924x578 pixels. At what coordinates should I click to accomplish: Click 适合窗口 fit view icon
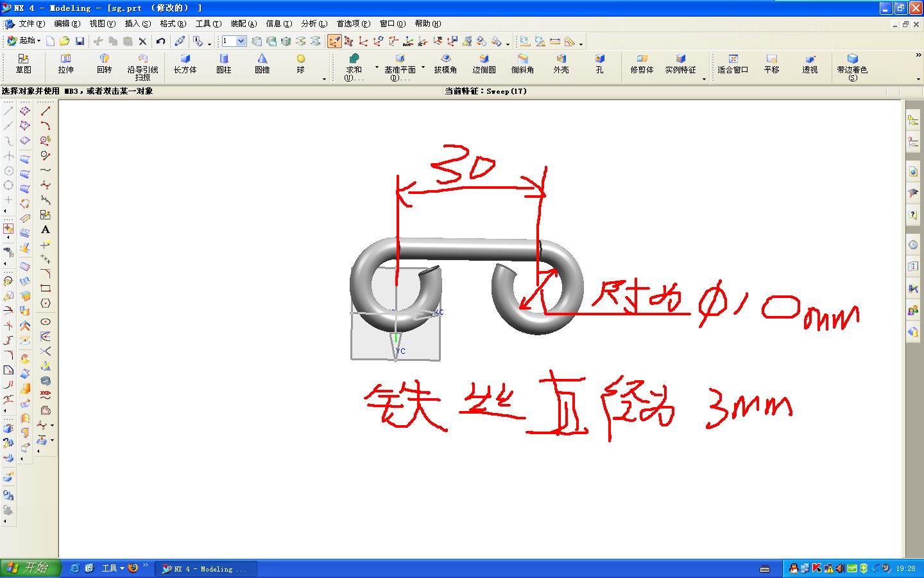click(x=733, y=64)
